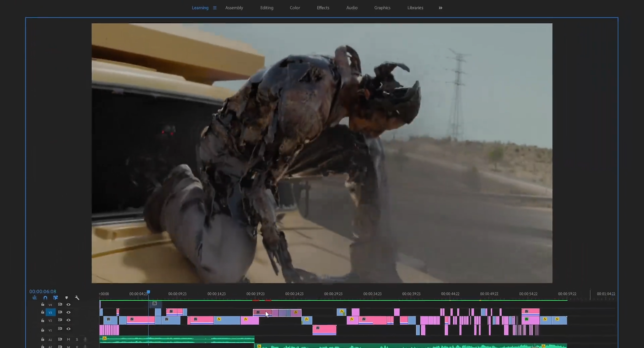This screenshot has height=348, width=644.
Task: Toggle the V2 track lock
Action: 43,320
